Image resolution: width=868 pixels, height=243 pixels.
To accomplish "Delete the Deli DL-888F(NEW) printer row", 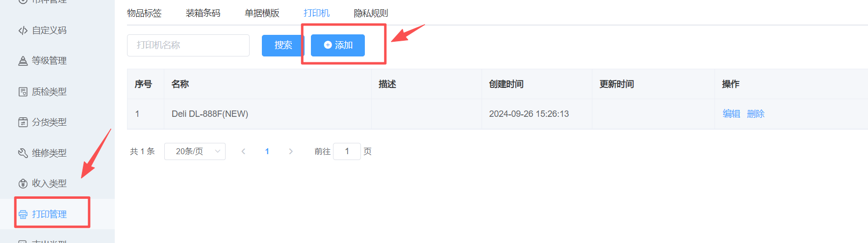I will (756, 114).
